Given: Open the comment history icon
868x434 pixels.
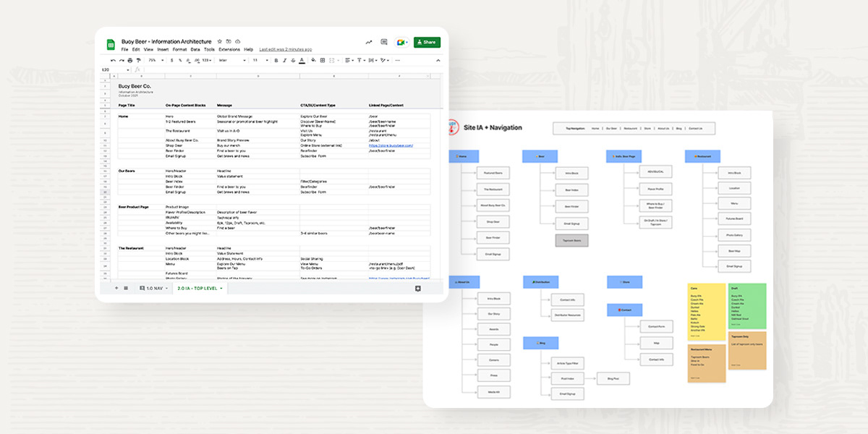Looking at the screenshot, I should coord(384,42).
